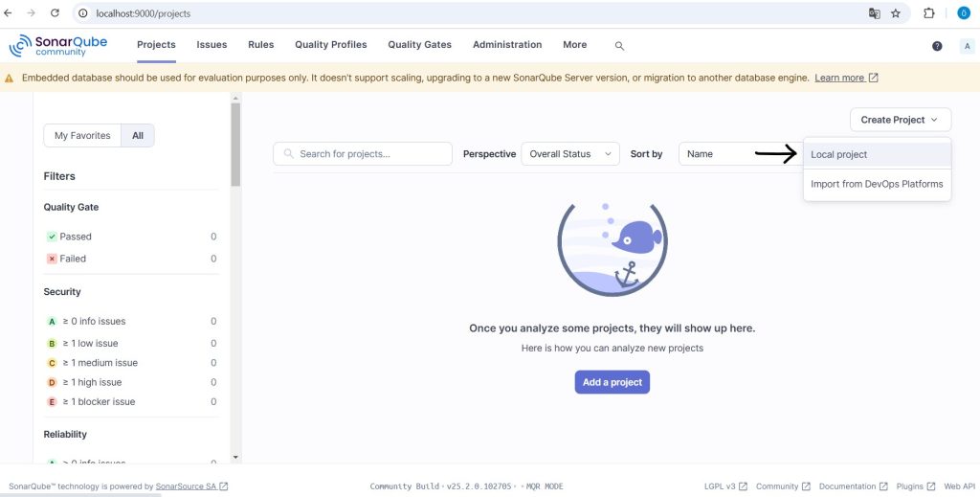Open the browser profile avatar
The image size is (980, 497).
[964, 13]
